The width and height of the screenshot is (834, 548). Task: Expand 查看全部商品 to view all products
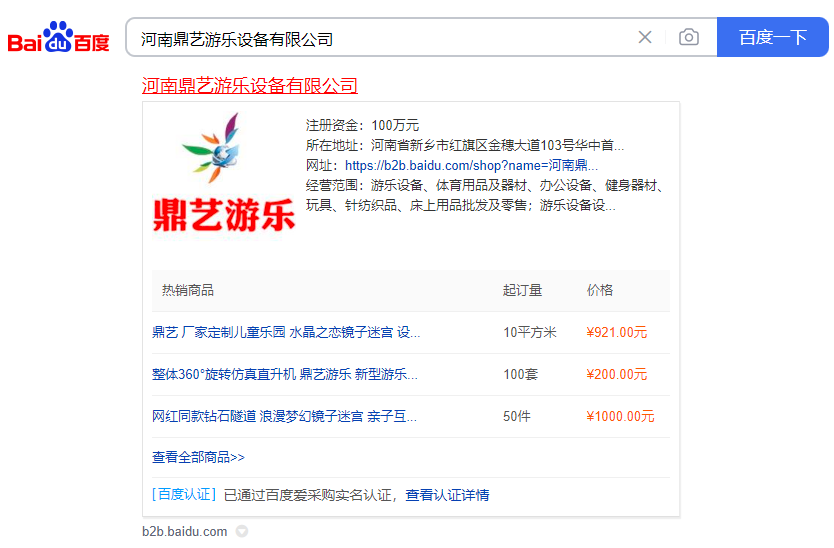(x=198, y=457)
